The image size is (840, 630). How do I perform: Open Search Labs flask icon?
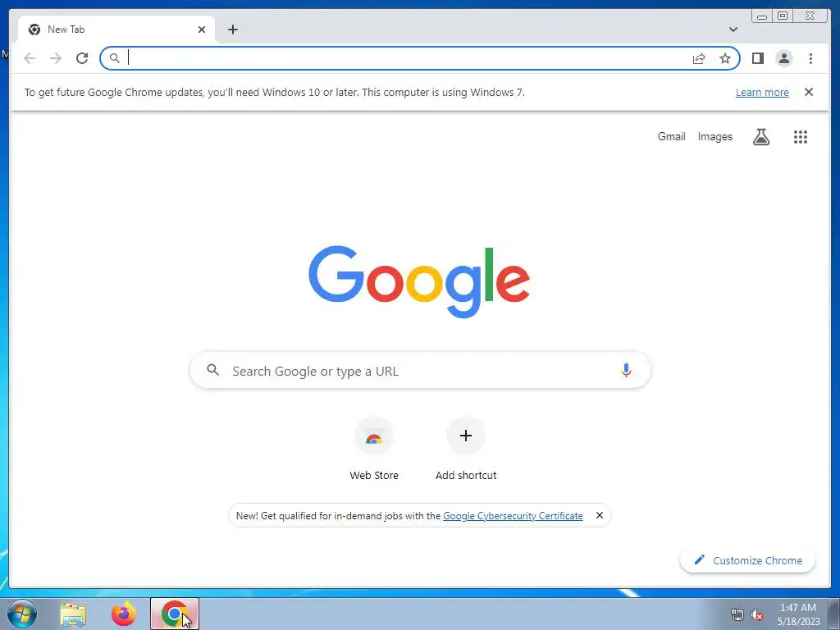(760, 137)
